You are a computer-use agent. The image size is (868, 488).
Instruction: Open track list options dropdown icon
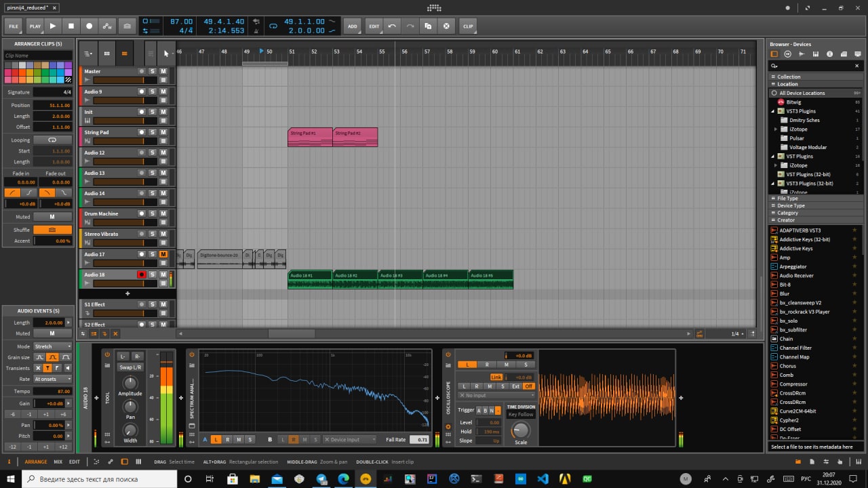pos(88,54)
